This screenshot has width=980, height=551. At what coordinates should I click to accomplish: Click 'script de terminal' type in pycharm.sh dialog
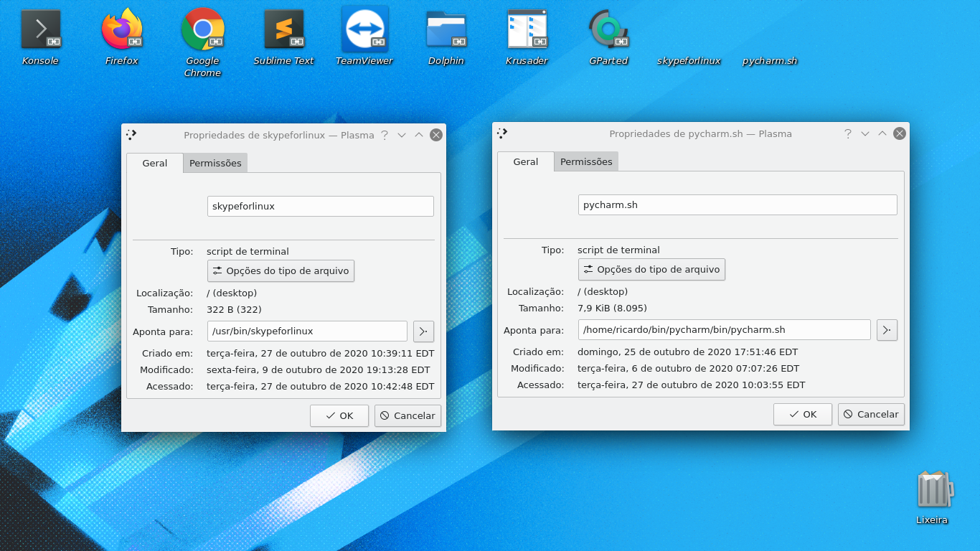(618, 250)
